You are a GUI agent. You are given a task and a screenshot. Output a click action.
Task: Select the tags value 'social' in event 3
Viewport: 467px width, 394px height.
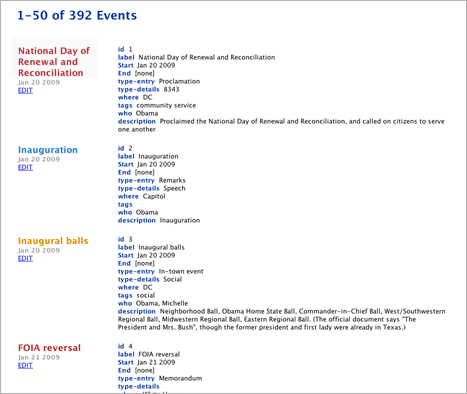pyautogui.click(x=146, y=295)
